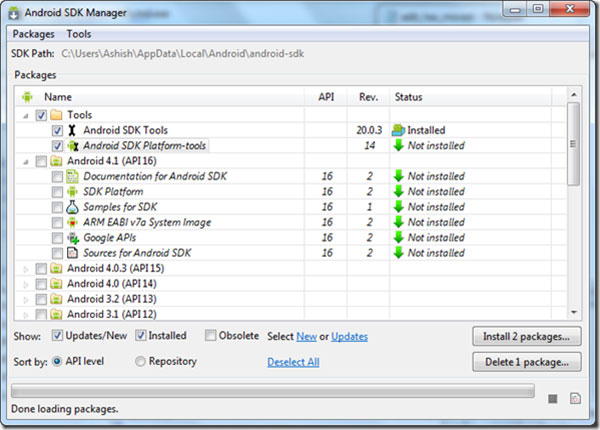Enable the Obsolete show filter
600x430 pixels.
(x=210, y=336)
